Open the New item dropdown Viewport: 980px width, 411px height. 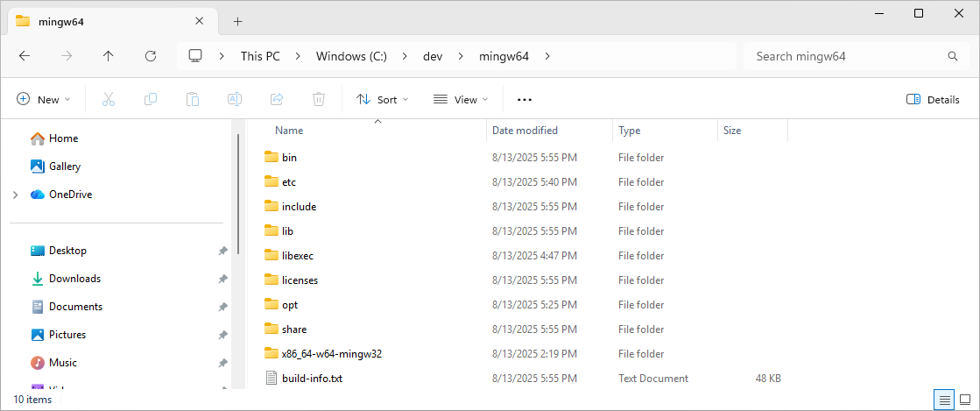[44, 99]
